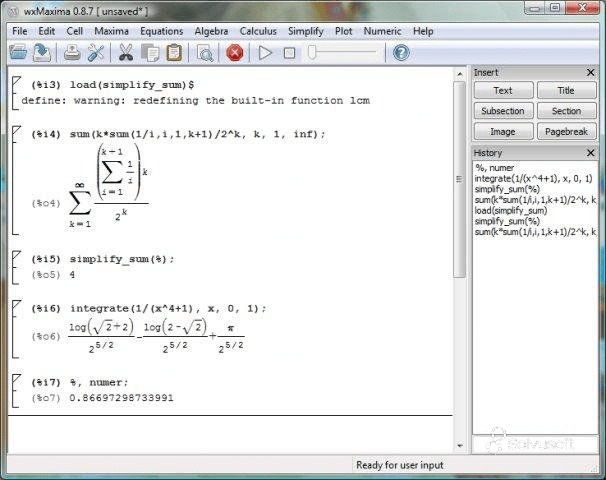This screenshot has height=480, width=606.
Task: Open the Cell menu
Action: [75, 31]
